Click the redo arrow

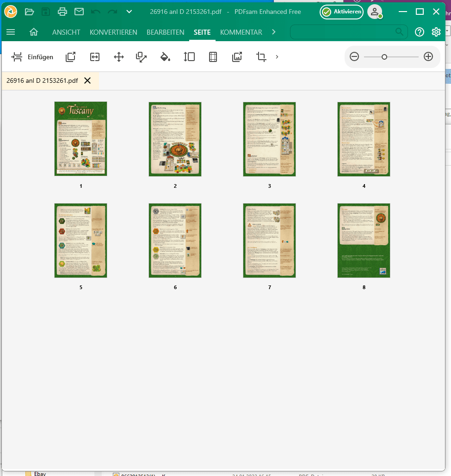pos(112,12)
